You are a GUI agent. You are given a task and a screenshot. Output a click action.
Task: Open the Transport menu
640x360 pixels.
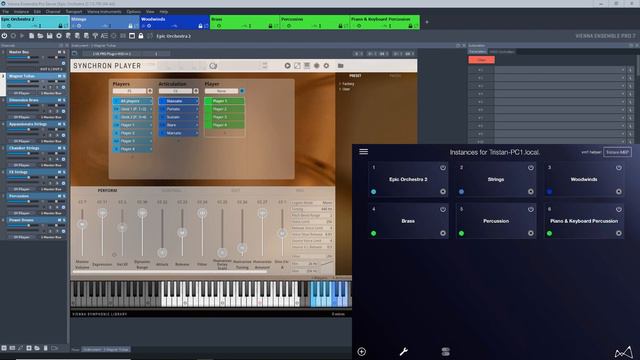pyautogui.click(x=74, y=12)
